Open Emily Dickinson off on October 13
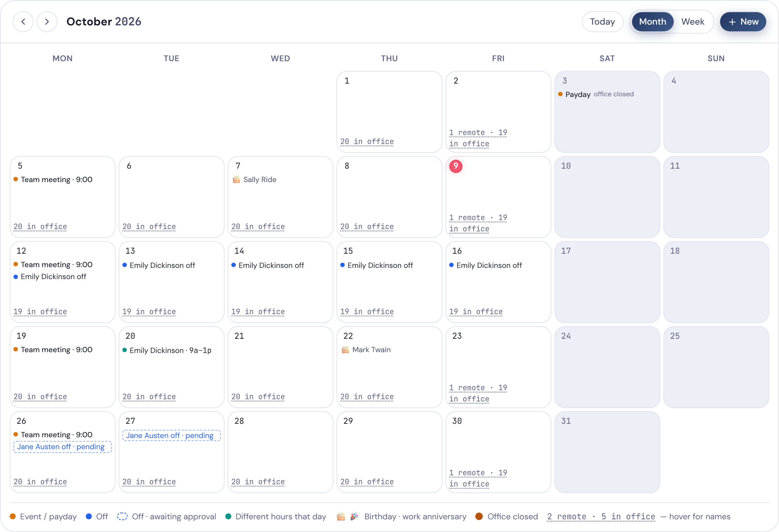 159,265
